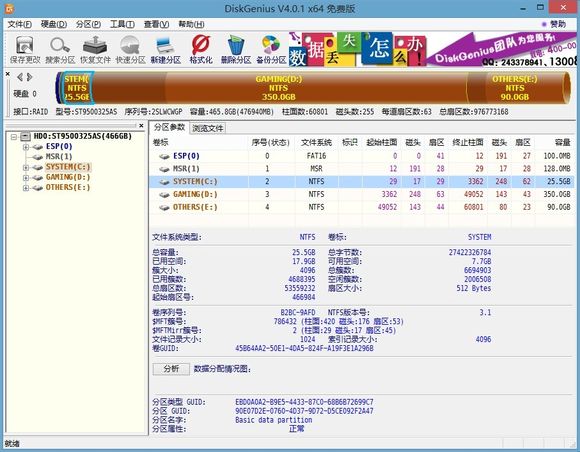Click the GAMING(D:) drive icon in table

[164, 195]
